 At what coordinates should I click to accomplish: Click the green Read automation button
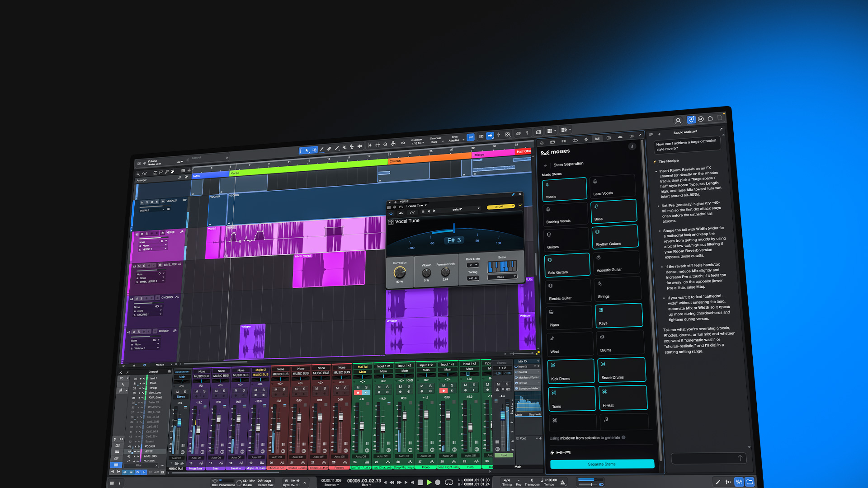503,455
